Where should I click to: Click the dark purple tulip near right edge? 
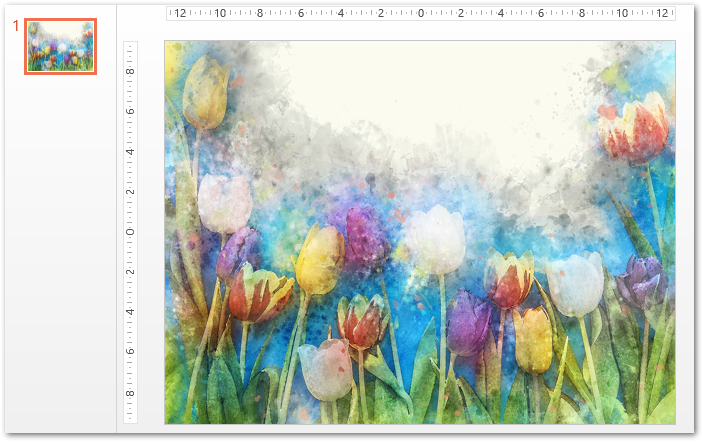tap(642, 280)
